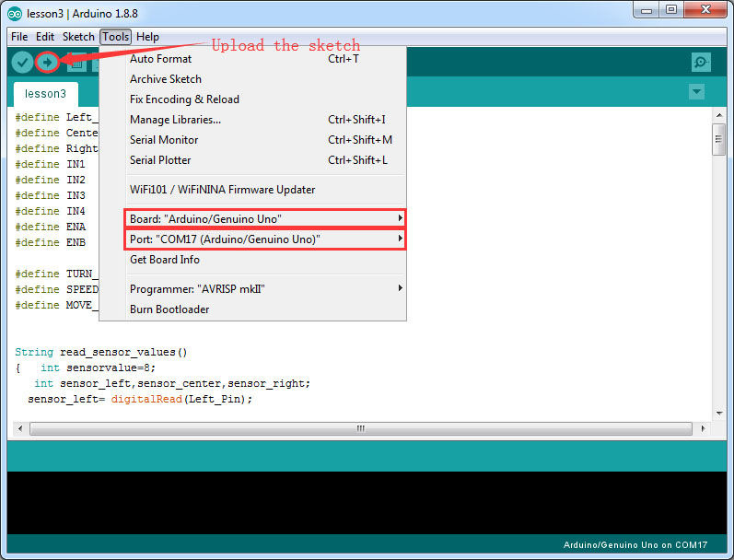
Task: Click horizontal scrollbar left arrow
Action: click(19, 428)
